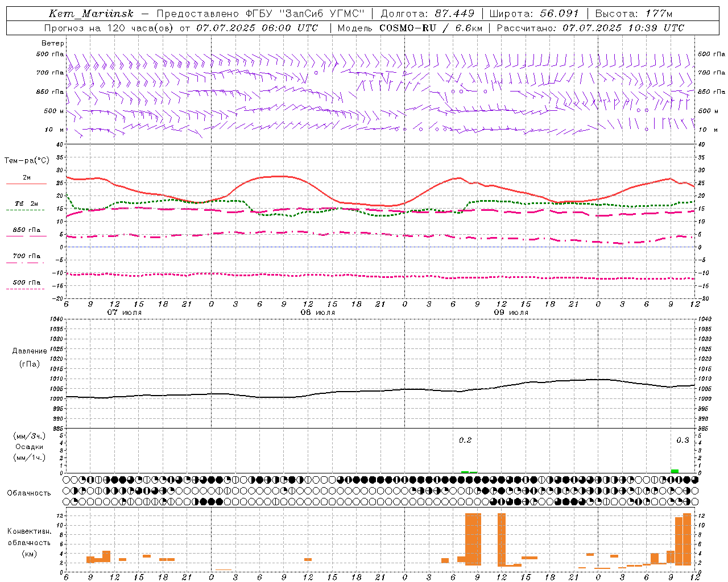Click the '1040' pressure axis top-left tick
Viewport: 728px width, 582px height.
click(x=56, y=319)
